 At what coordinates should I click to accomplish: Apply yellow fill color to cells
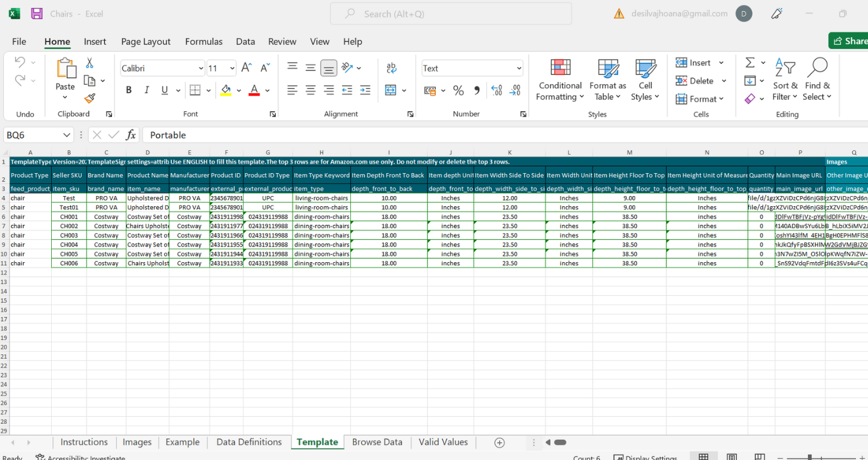226,90
